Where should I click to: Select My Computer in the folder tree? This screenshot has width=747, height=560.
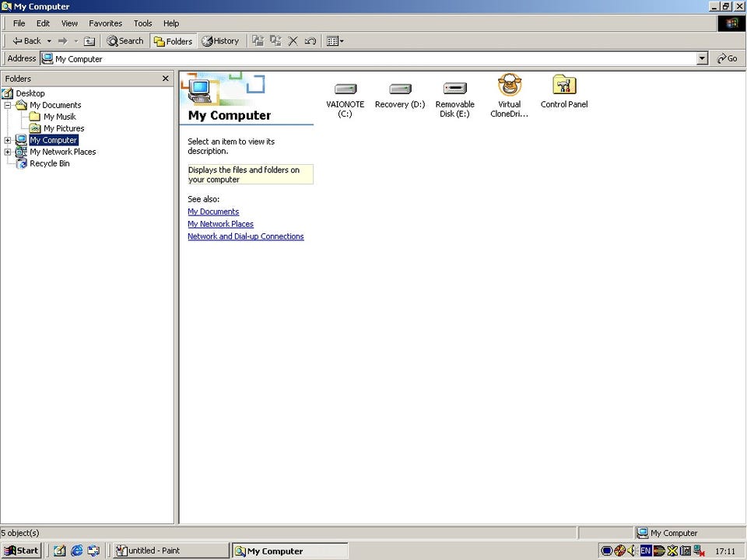[54, 140]
